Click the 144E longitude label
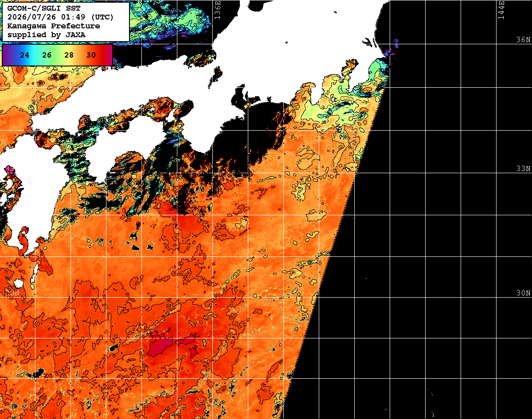The image size is (532, 419). 501,10
